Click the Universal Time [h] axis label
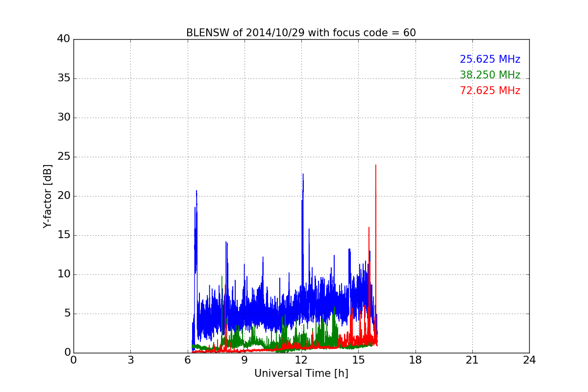The width and height of the screenshot is (588, 392). tap(301, 373)
